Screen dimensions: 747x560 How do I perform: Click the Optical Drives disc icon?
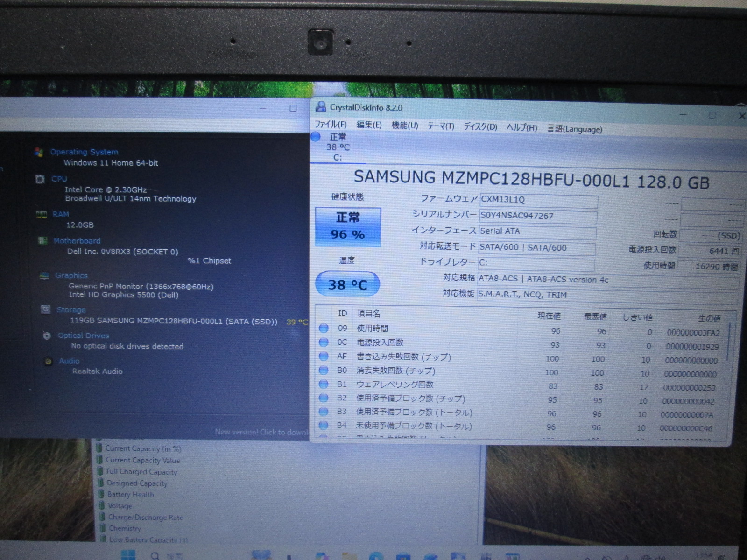click(x=47, y=336)
